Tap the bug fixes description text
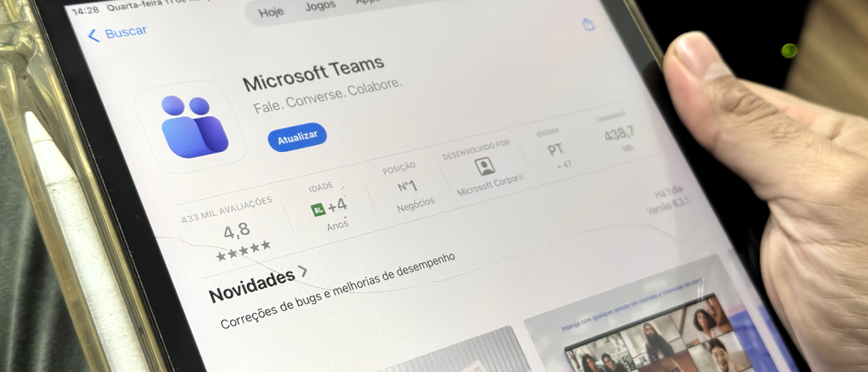 click(338, 290)
